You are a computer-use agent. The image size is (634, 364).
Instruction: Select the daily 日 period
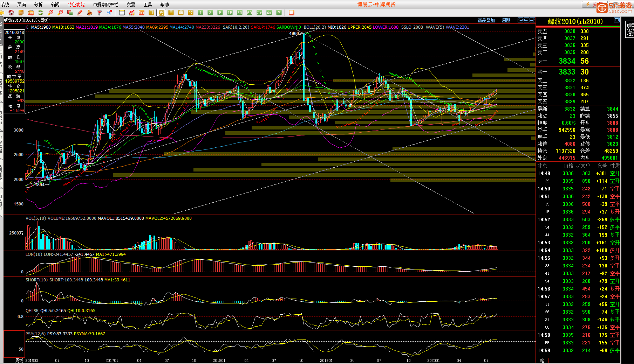pos(151,13)
